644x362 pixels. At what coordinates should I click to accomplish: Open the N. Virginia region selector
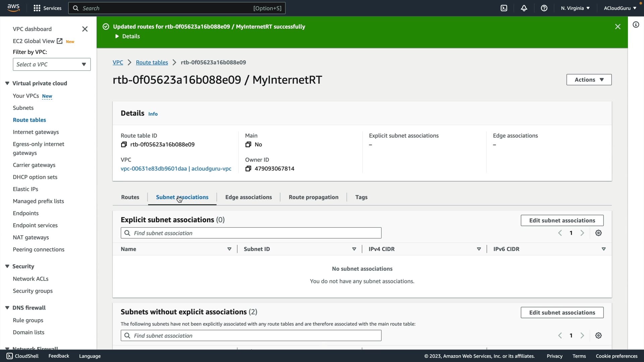[575, 8]
